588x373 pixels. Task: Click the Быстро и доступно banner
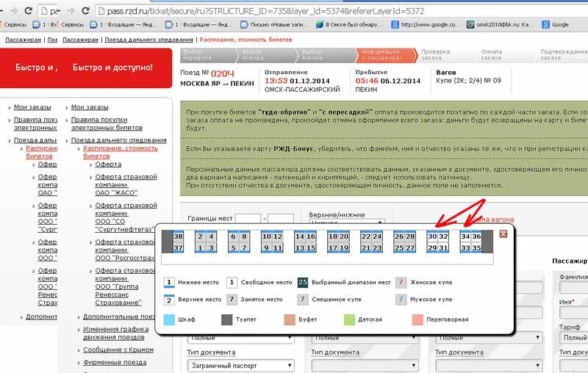click(x=112, y=68)
